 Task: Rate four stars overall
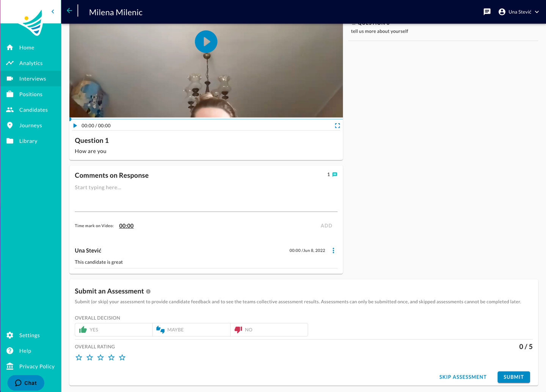coord(111,358)
